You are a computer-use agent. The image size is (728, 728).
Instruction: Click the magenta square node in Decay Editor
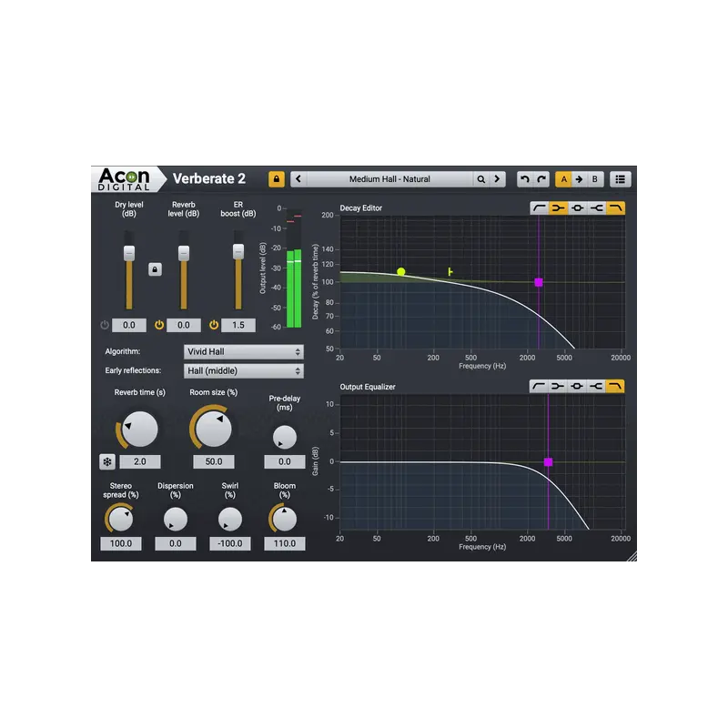coord(539,282)
